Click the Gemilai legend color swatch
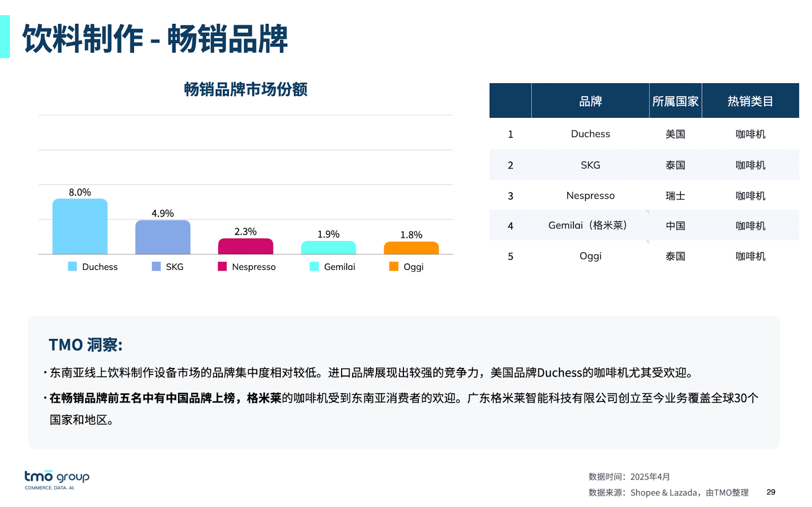This screenshot has width=812, height=507. coord(314,266)
